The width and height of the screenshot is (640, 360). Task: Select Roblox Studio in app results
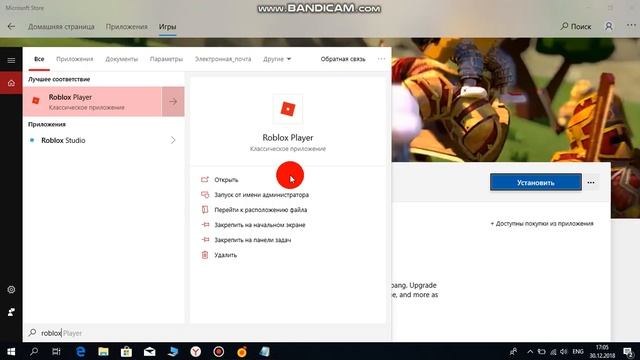coord(104,140)
